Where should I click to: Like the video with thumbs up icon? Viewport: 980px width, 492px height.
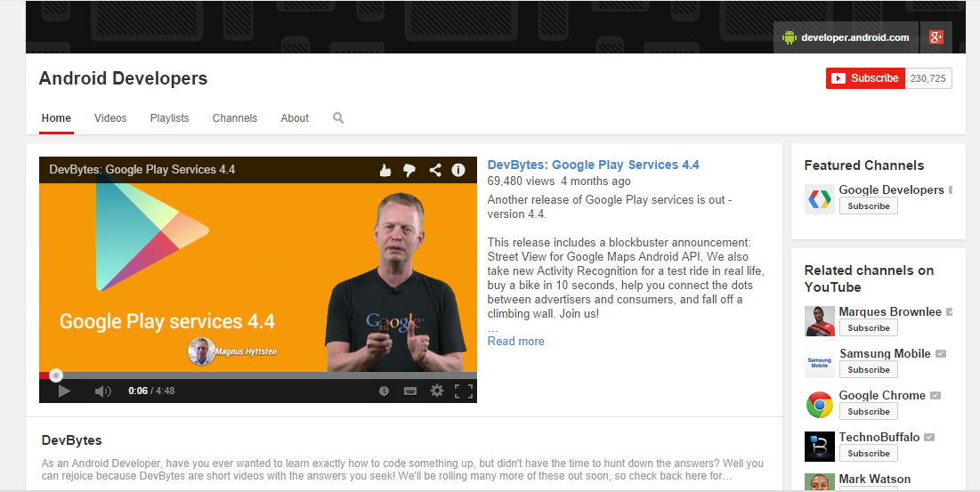point(385,170)
